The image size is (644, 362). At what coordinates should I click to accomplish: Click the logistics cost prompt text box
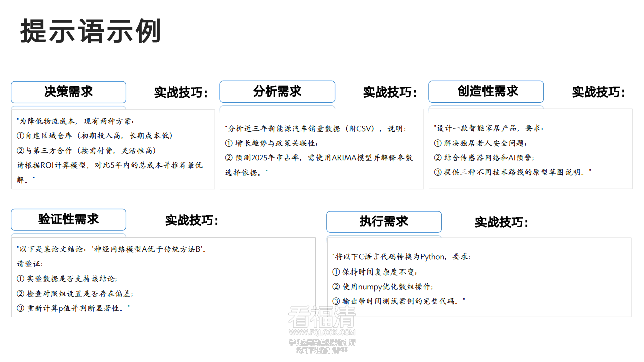click(x=113, y=149)
